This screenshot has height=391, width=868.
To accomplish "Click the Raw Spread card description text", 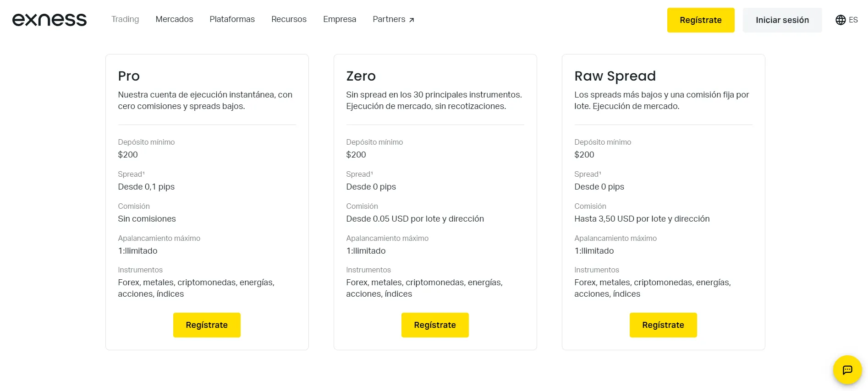I will (662, 100).
